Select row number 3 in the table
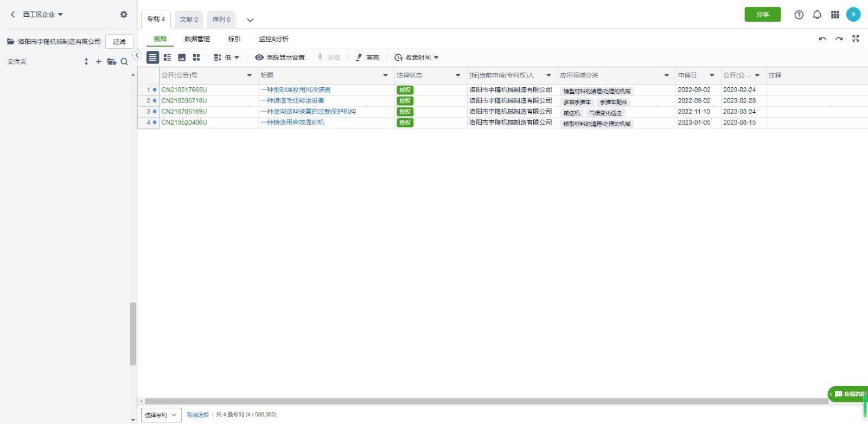This screenshot has height=424, width=868. tap(148, 112)
